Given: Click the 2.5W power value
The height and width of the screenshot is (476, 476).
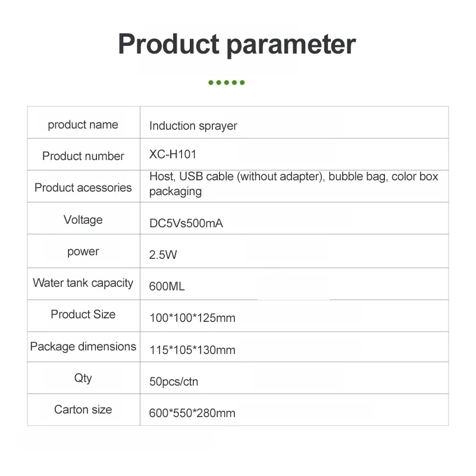Looking at the screenshot, I should pos(163,255).
